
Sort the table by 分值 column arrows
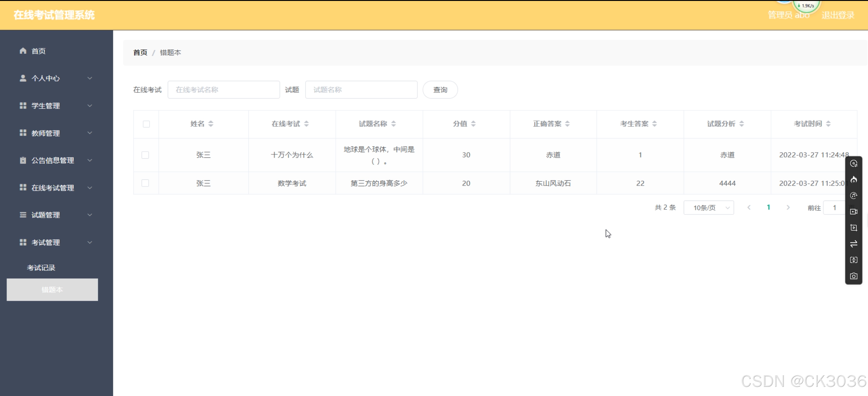pyautogui.click(x=473, y=124)
